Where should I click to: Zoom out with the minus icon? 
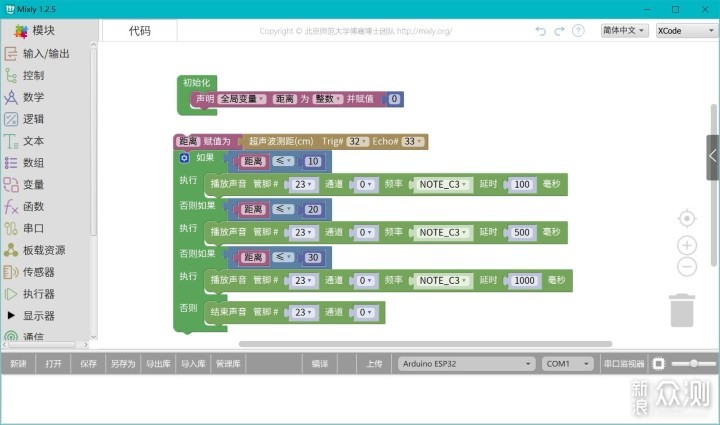tap(686, 266)
